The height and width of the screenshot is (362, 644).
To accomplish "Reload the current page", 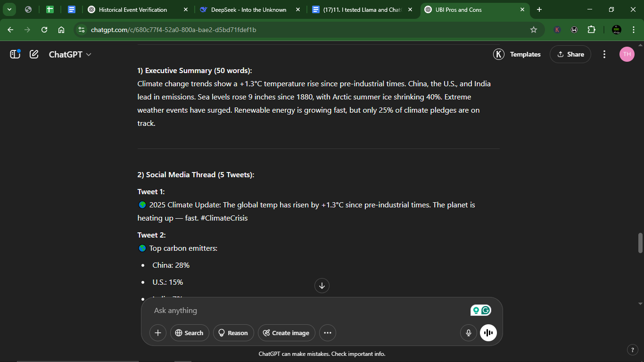I will pos(44,30).
